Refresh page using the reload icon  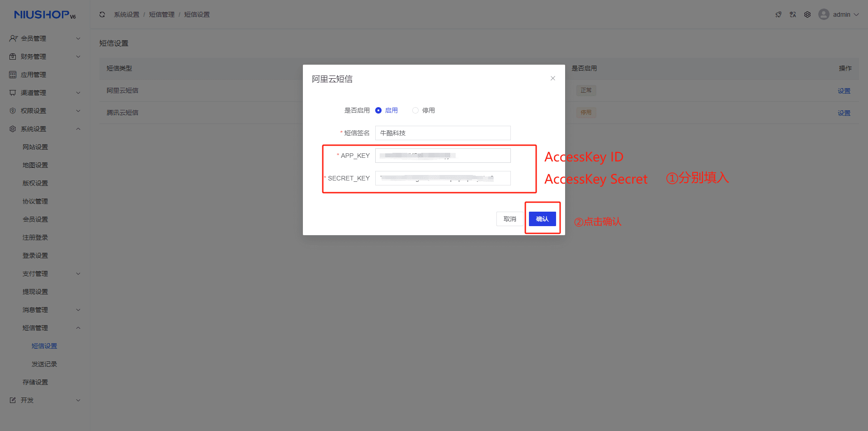click(x=102, y=14)
